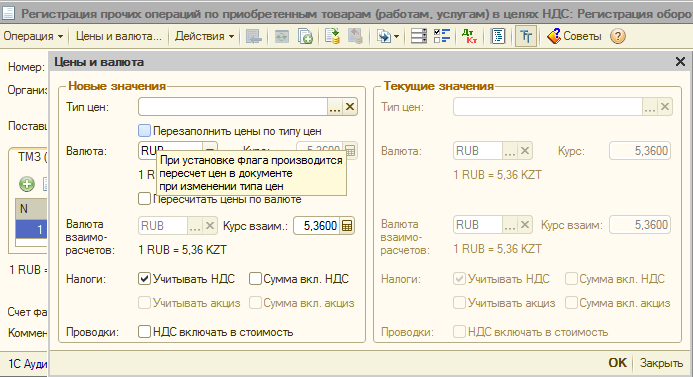Clear the Тип цен field with X

pyautogui.click(x=350, y=107)
